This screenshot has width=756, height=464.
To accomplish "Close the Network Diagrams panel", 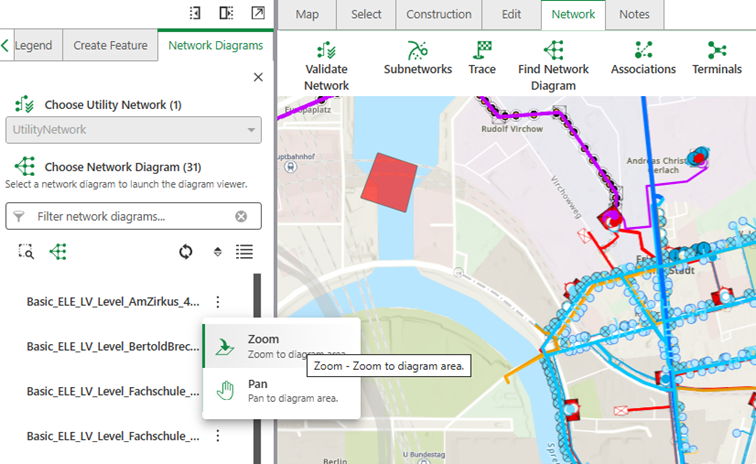I will 258,77.
